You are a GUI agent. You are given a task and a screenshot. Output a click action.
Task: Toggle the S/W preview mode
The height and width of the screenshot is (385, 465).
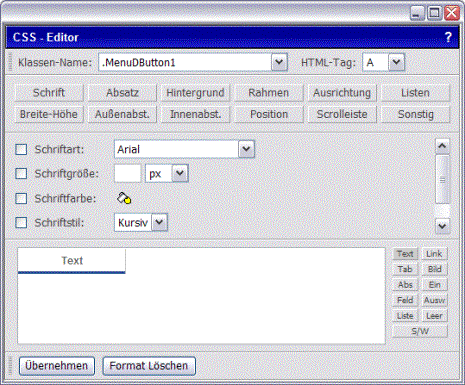coord(420,331)
